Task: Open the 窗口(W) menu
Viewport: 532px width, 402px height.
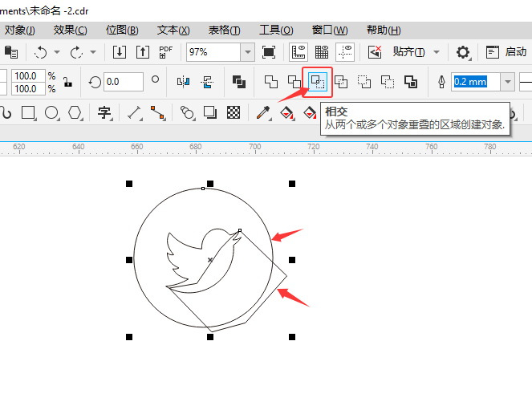Action: (x=330, y=30)
